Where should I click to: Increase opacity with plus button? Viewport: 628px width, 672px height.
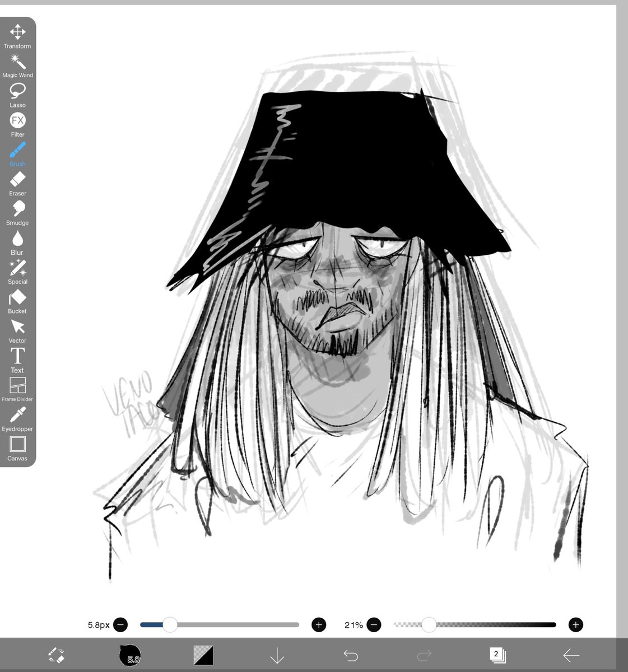[x=576, y=625]
